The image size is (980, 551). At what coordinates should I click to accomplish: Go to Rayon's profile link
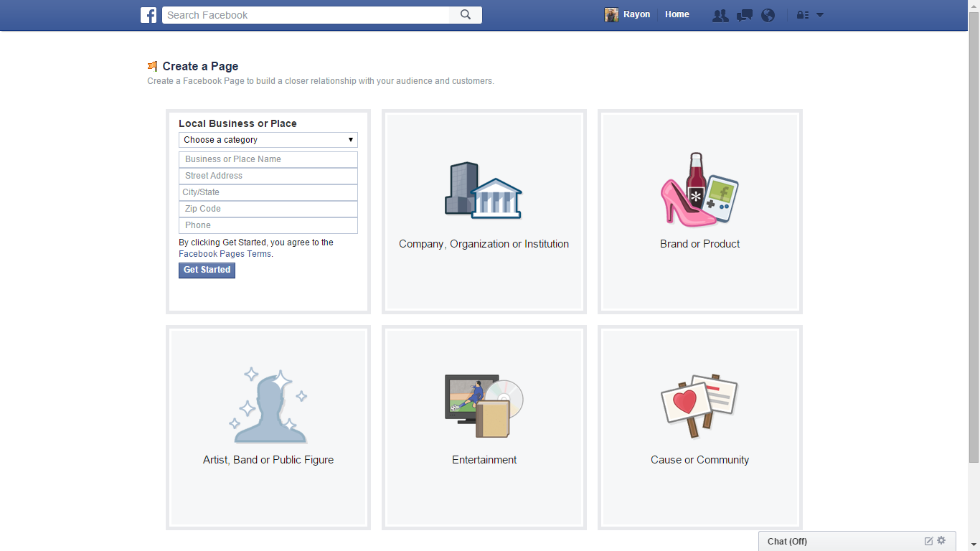tap(636, 14)
